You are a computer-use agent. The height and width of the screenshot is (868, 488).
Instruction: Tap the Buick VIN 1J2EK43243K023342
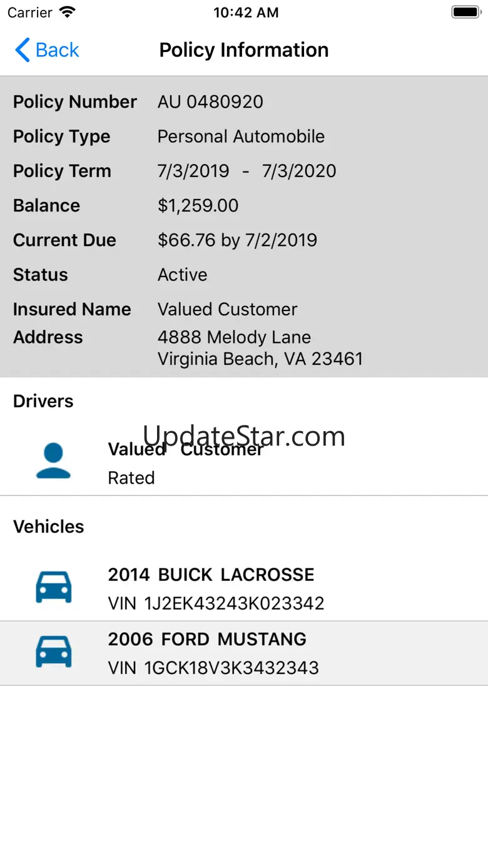pyautogui.click(x=216, y=603)
